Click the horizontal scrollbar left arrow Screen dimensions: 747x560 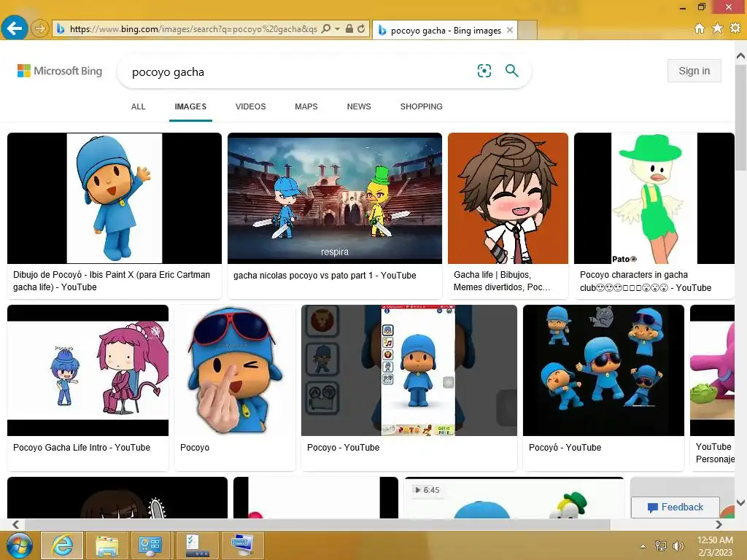click(x=16, y=524)
